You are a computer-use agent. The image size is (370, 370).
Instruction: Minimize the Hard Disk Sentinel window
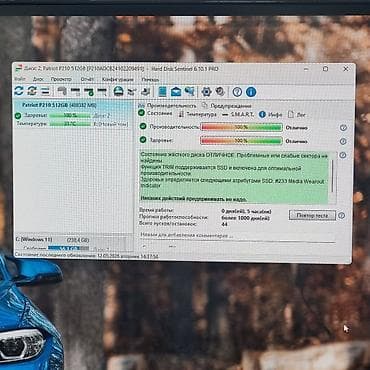pos(306,69)
